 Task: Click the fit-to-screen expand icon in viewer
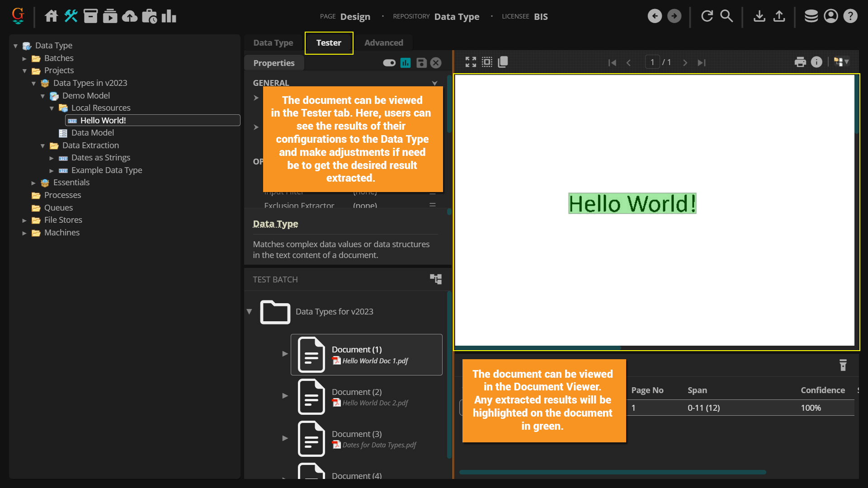click(471, 62)
